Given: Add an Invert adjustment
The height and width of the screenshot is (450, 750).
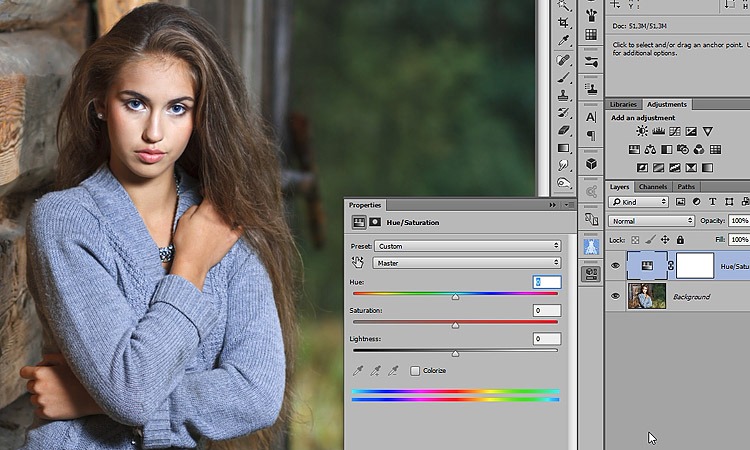Looking at the screenshot, I should (x=642, y=167).
